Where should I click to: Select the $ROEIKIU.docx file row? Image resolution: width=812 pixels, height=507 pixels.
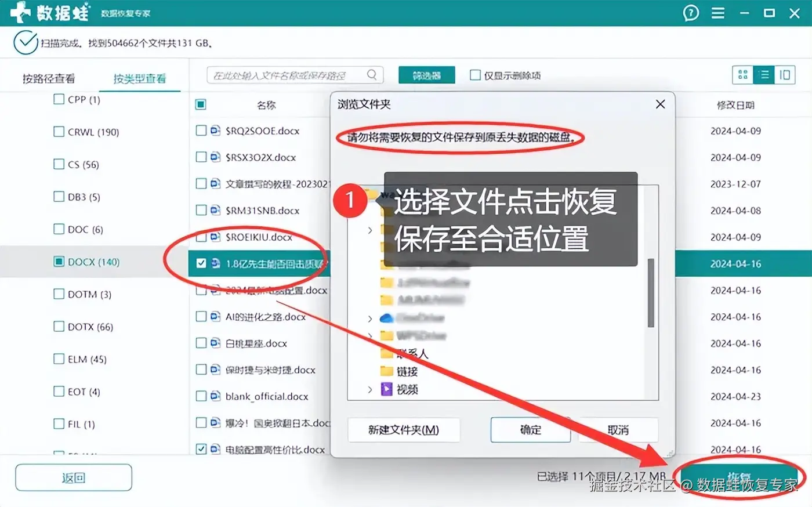(x=259, y=237)
